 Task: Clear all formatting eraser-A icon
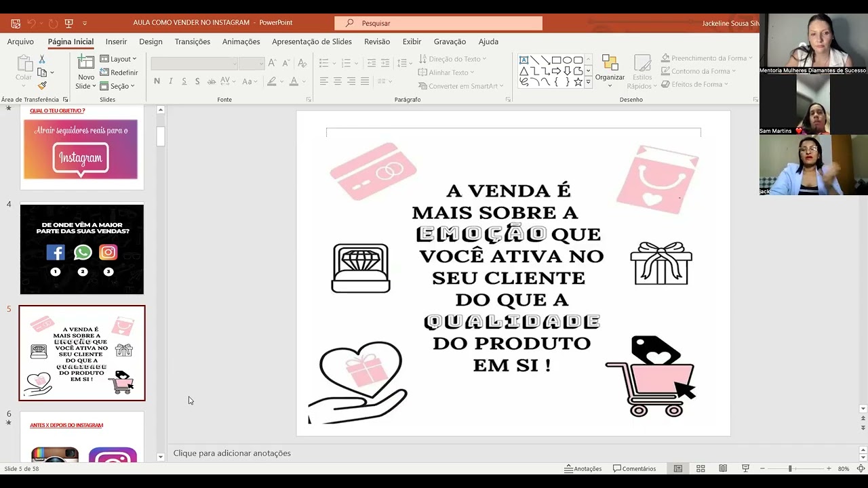(x=302, y=63)
